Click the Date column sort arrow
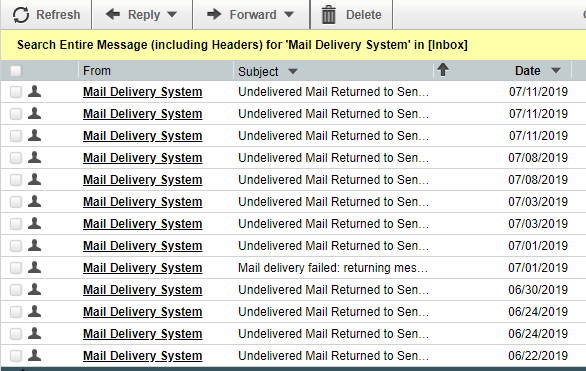 556,71
